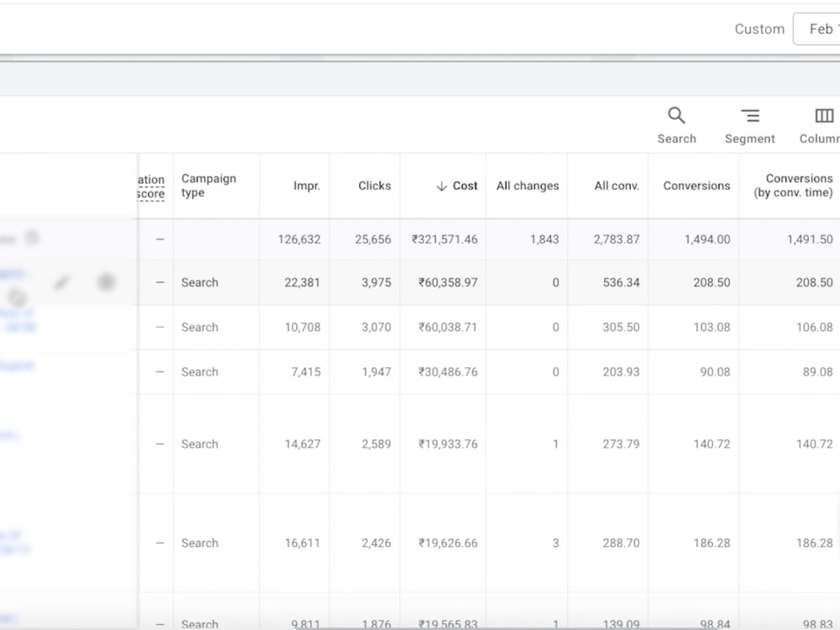Screen dimensions: 840x630
Task: Select impressions cell 7,415
Action: click(x=306, y=372)
